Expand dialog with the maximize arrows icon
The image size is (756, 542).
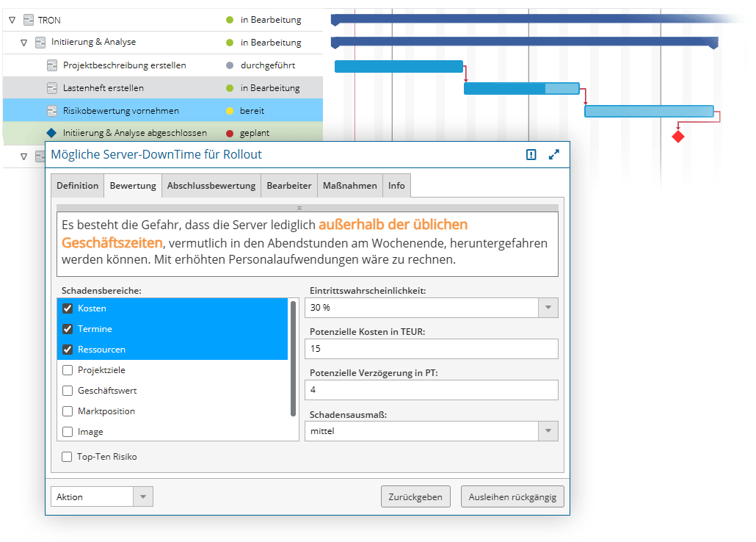click(554, 154)
